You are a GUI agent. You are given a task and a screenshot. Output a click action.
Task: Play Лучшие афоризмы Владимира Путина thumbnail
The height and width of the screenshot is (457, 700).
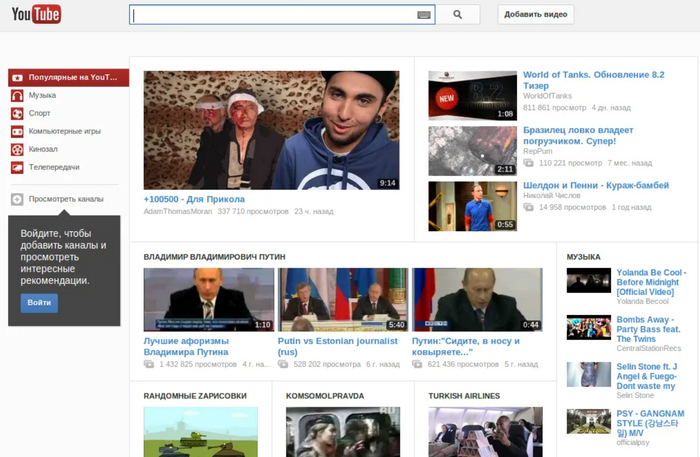click(209, 299)
